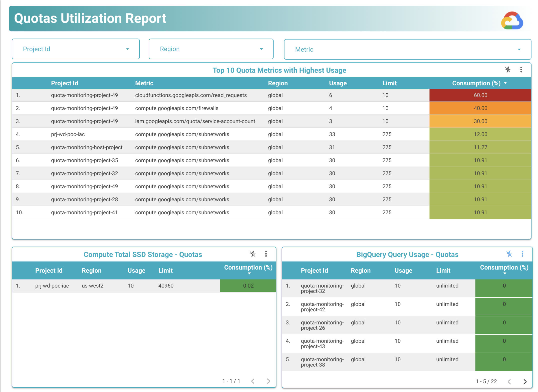Open the Region filter dropdown
The height and width of the screenshot is (392, 538).
click(211, 49)
